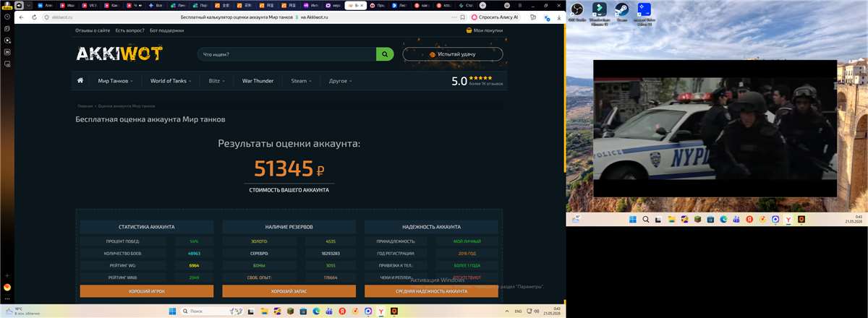The height and width of the screenshot is (318, 868).
Task: Click the green search magnifier button
Action: 385,54
